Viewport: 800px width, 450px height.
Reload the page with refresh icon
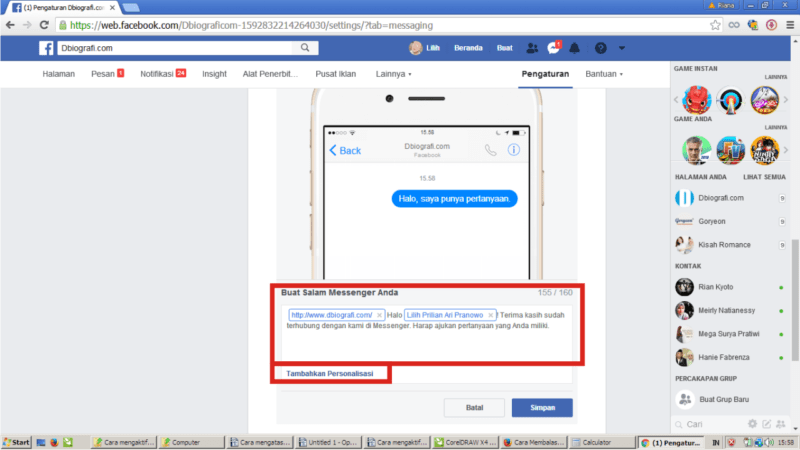click(x=44, y=25)
